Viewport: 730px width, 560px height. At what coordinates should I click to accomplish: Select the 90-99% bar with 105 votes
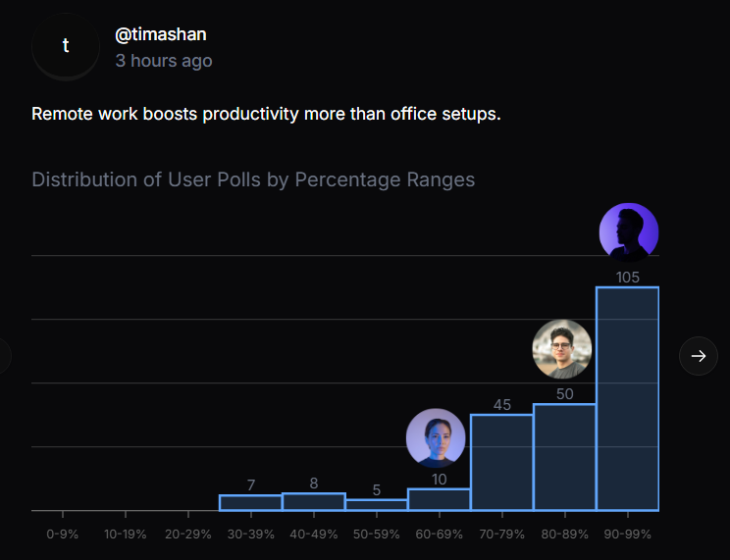[628, 398]
